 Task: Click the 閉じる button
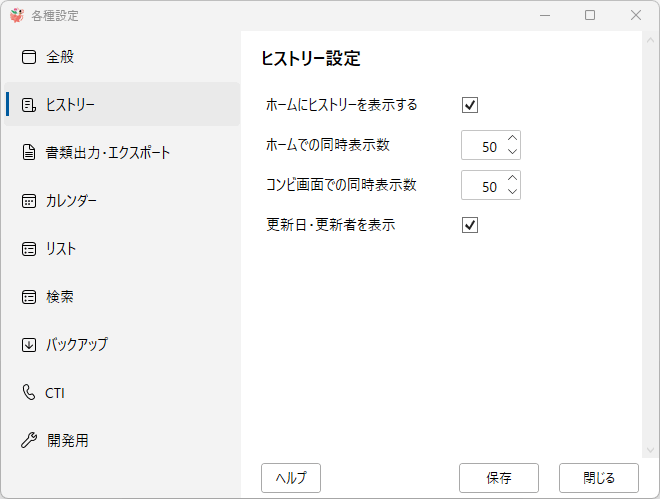coord(599,478)
